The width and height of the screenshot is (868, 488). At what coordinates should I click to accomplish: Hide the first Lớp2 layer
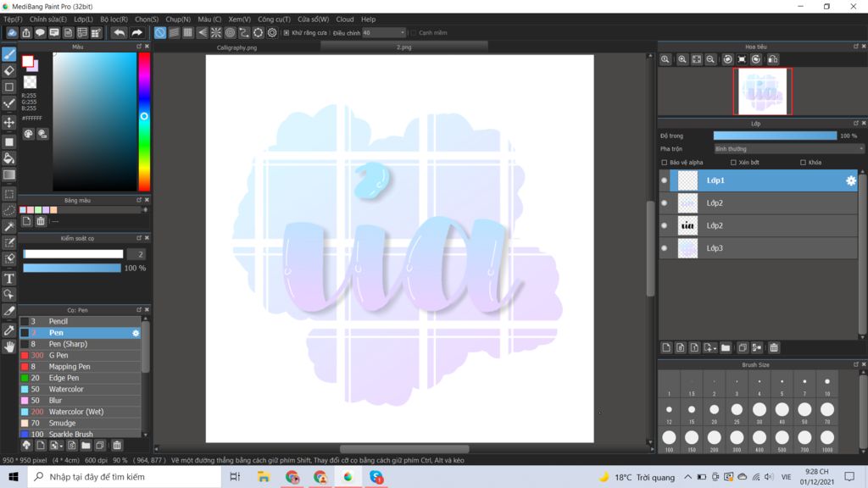(665, 203)
